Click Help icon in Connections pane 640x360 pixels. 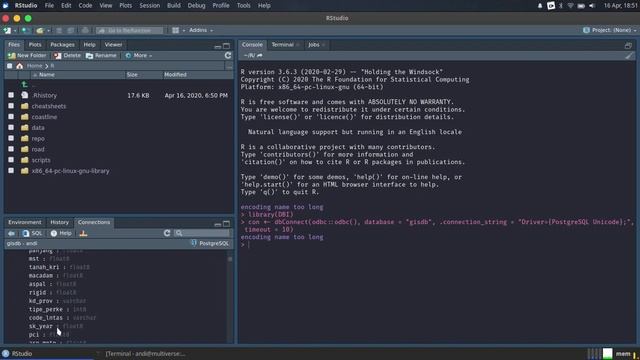[61, 233]
